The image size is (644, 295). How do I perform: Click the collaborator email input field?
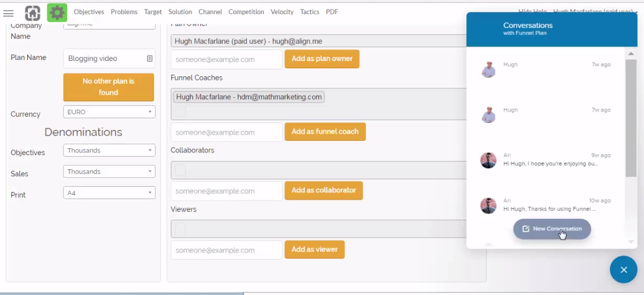[227, 191]
